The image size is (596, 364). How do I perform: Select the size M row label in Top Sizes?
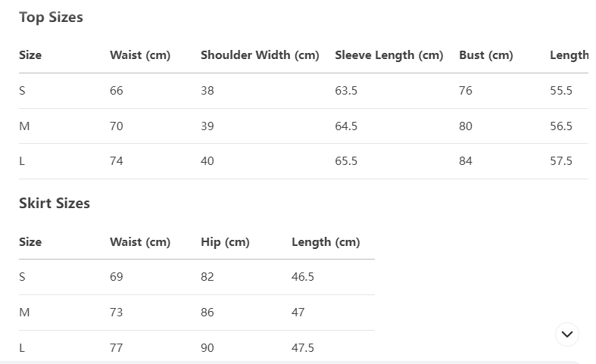point(24,126)
